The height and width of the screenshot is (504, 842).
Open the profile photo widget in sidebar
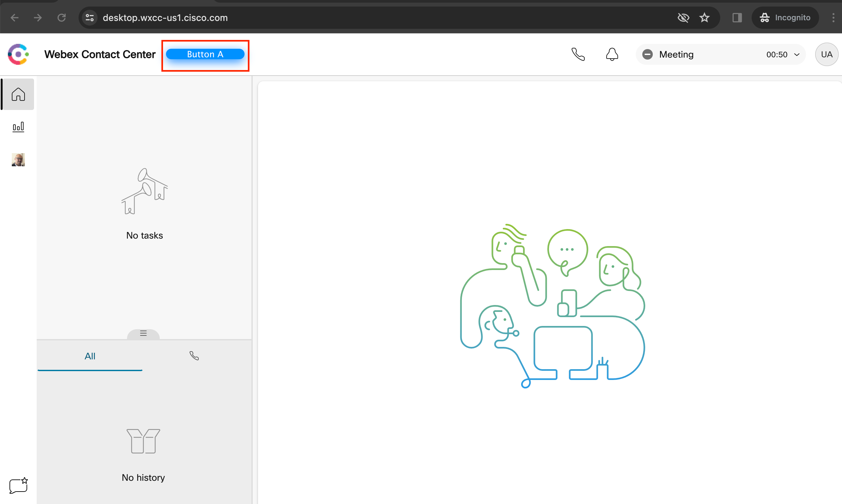tap(18, 160)
